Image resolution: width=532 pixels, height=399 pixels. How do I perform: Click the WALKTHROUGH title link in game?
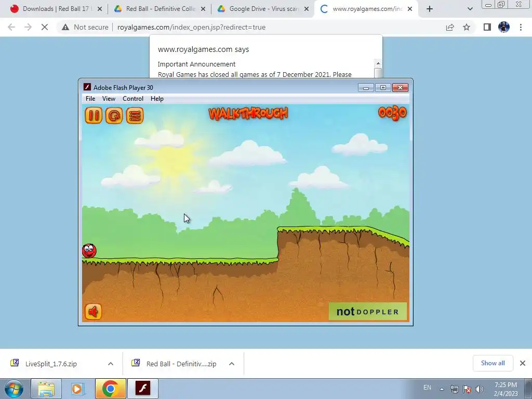click(248, 113)
